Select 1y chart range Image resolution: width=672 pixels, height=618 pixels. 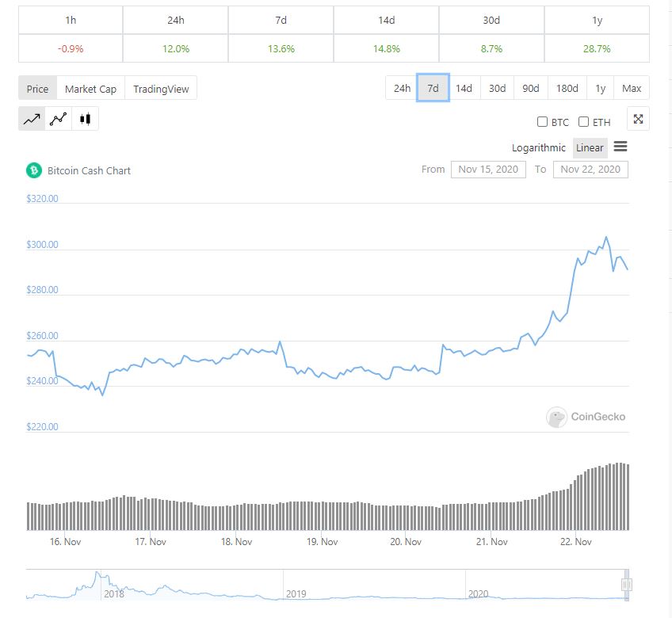pyautogui.click(x=601, y=88)
